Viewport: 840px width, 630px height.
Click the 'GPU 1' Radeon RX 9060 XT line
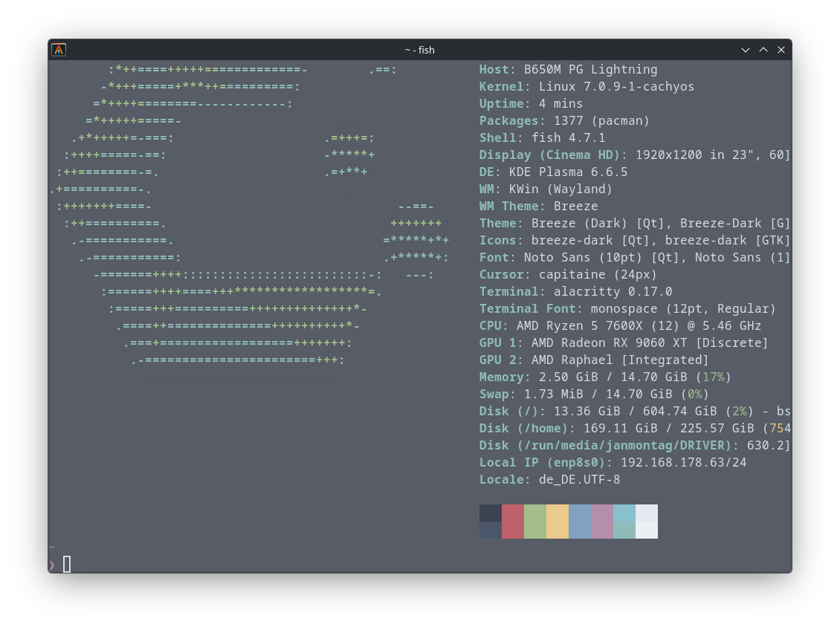pos(624,343)
